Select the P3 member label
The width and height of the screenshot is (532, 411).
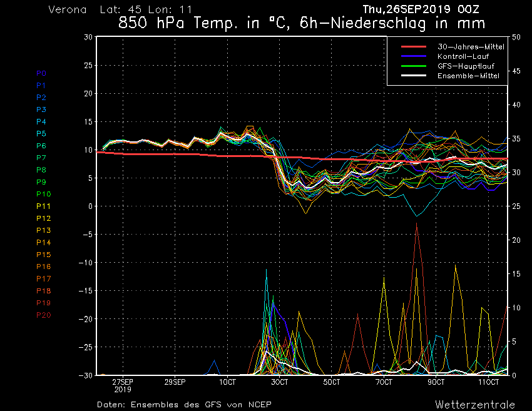click(41, 109)
